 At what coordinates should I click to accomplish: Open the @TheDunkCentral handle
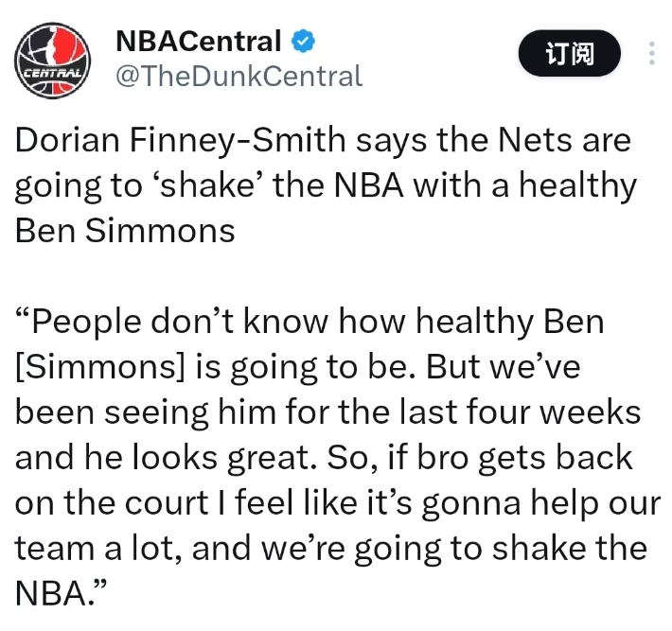tap(239, 76)
